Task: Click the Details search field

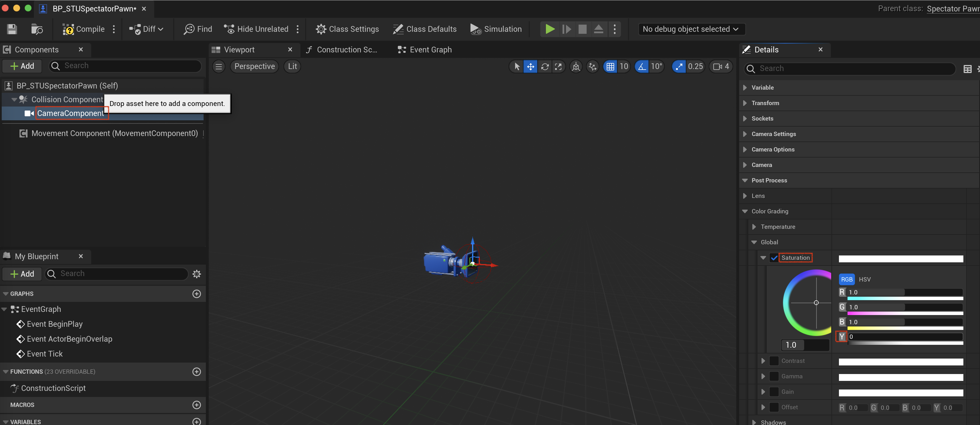Action: coord(849,68)
